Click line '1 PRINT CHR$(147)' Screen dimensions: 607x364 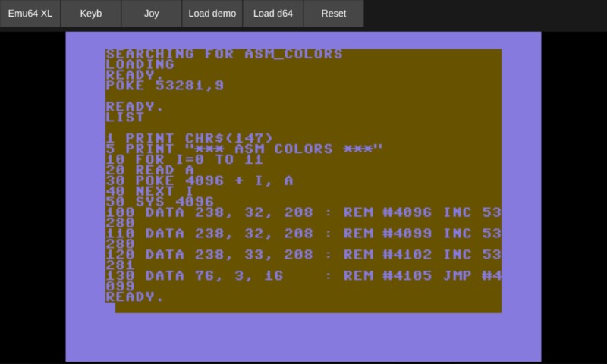coord(190,139)
